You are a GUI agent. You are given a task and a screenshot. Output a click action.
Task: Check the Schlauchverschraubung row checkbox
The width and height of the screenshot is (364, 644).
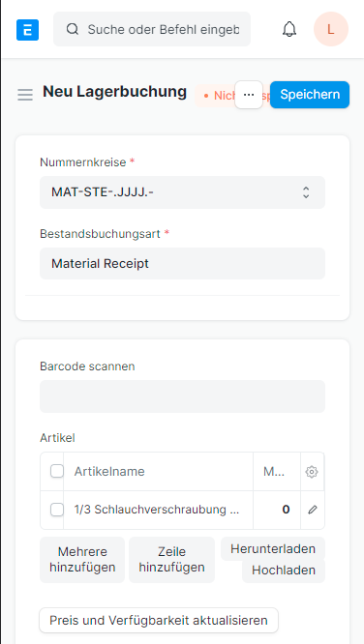[x=57, y=510]
